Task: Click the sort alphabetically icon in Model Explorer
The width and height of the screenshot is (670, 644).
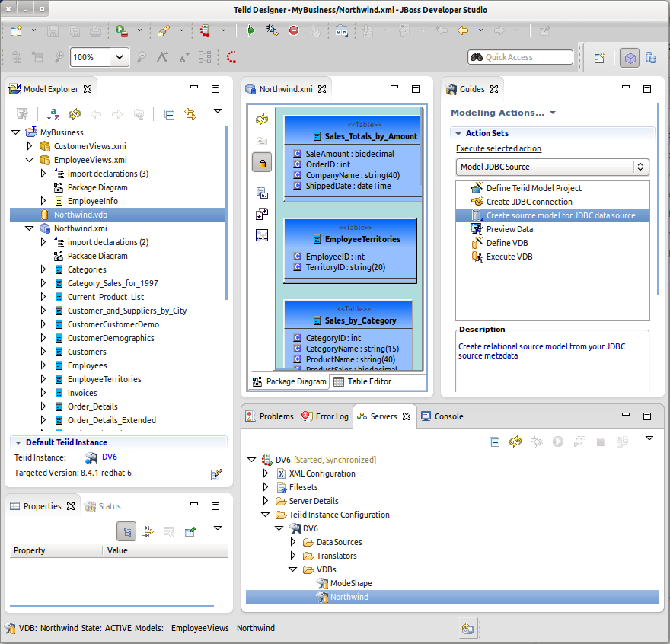Action: pos(53,114)
